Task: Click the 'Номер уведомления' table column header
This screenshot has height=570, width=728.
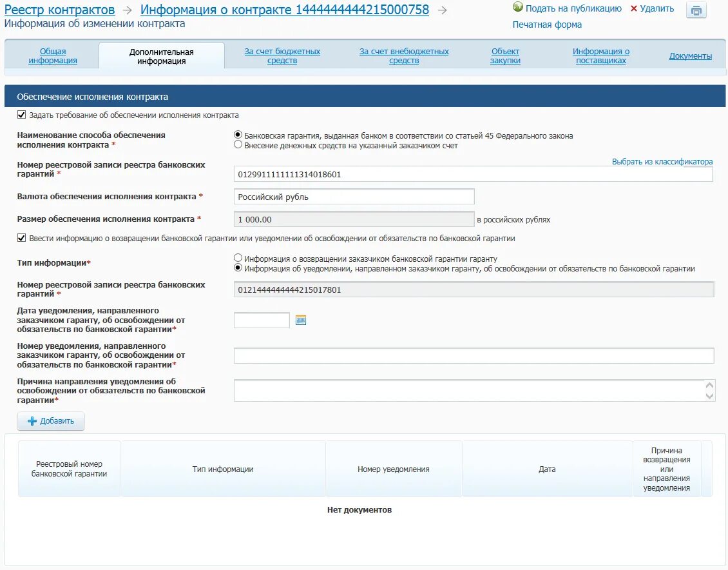Action: [393, 469]
